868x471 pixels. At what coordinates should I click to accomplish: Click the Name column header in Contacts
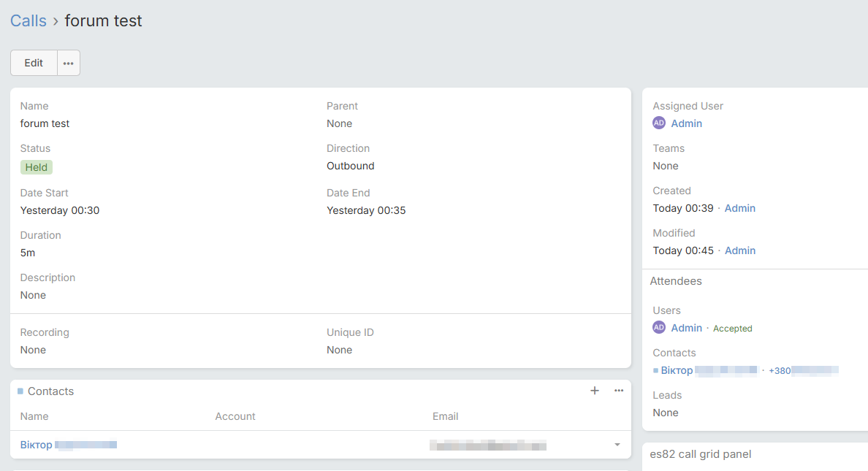coord(34,416)
